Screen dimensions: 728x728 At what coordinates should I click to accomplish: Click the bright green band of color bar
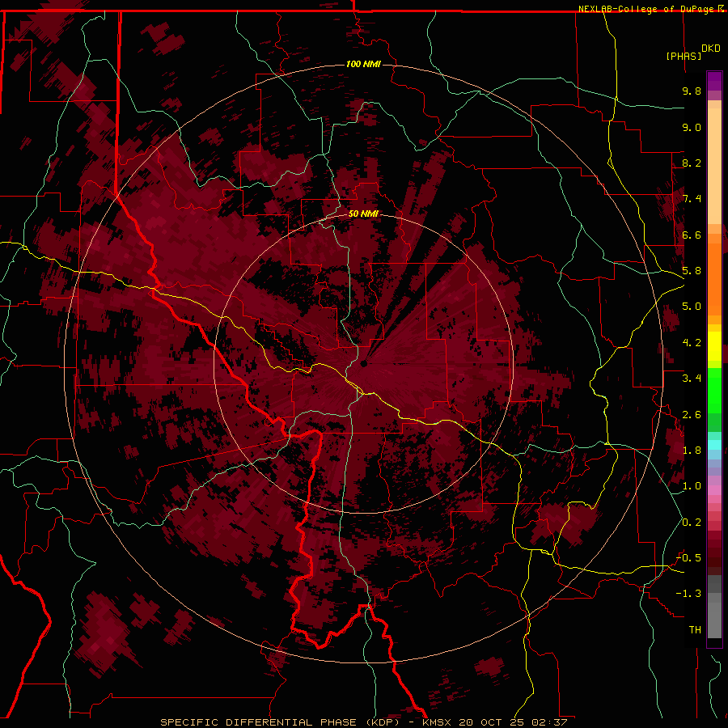714,390
